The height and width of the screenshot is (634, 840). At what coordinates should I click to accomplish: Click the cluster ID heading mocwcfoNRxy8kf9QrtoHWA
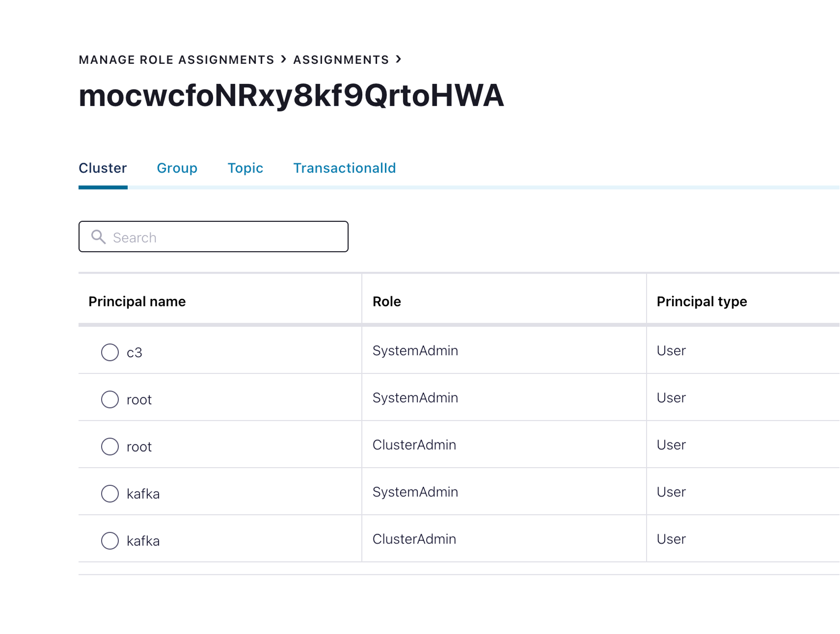(x=291, y=96)
